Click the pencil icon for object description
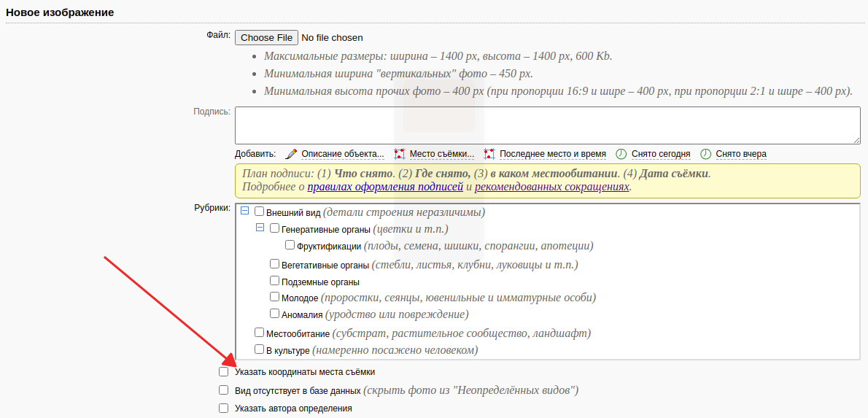The height and width of the screenshot is (418, 868). click(291, 154)
